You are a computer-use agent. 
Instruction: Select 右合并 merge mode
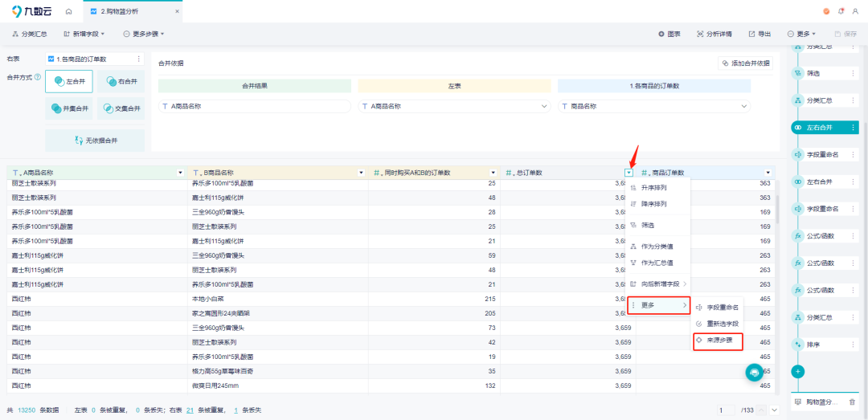121,81
